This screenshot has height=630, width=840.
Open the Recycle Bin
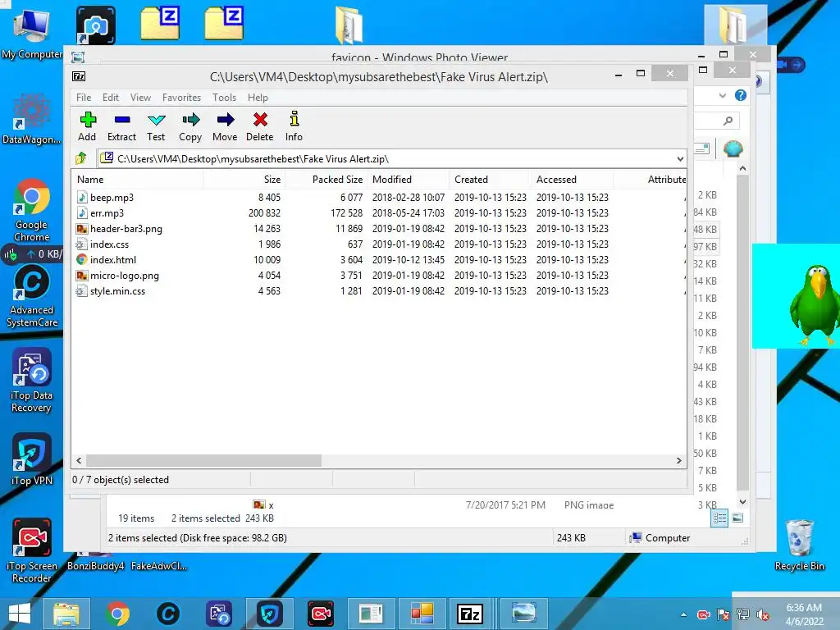pyautogui.click(x=799, y=545)
